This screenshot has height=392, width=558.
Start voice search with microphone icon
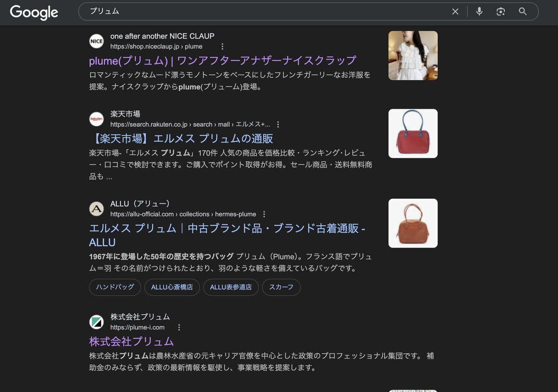pos(479,12)
